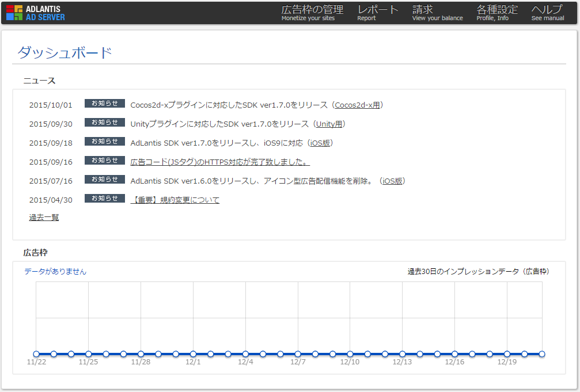Follow the Unity用 link
The height and width of the screenshot is (392, 580).
coord(329,124)
